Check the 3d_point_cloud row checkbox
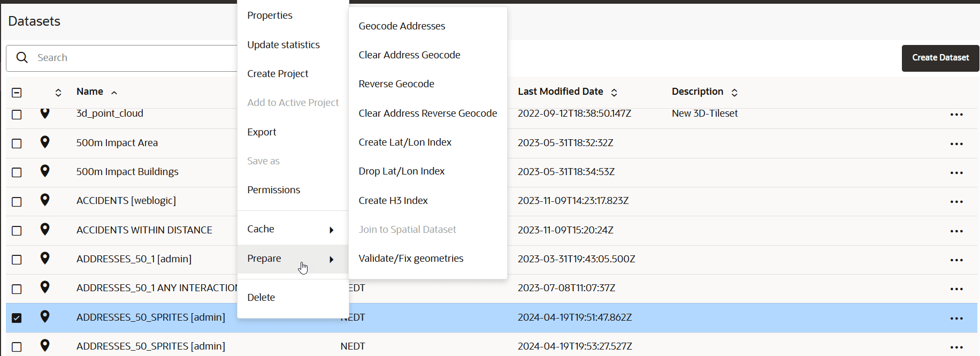The height and width of the screenshot is (356, 980). tap(17, 115)
